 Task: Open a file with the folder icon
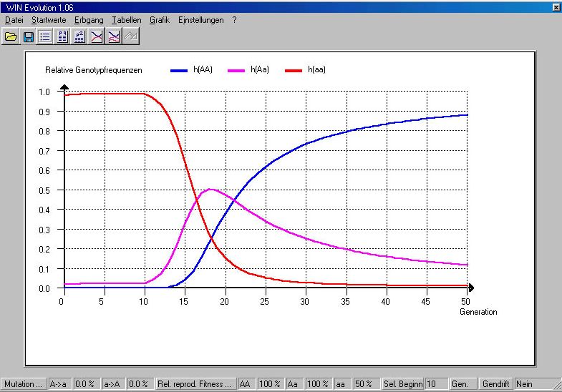tap(11, 36)
